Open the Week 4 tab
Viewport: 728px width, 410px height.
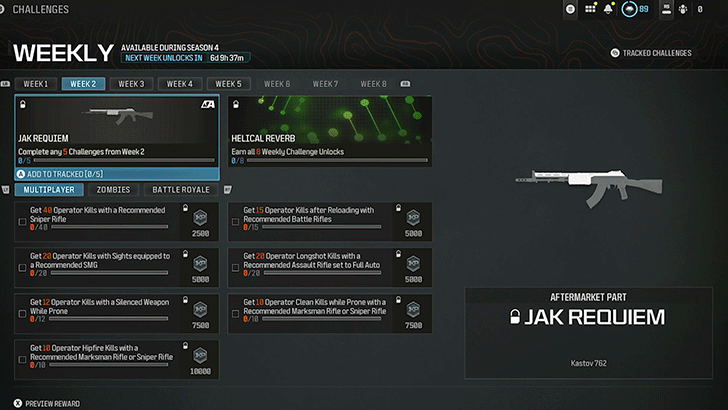[x=180, y=84]
